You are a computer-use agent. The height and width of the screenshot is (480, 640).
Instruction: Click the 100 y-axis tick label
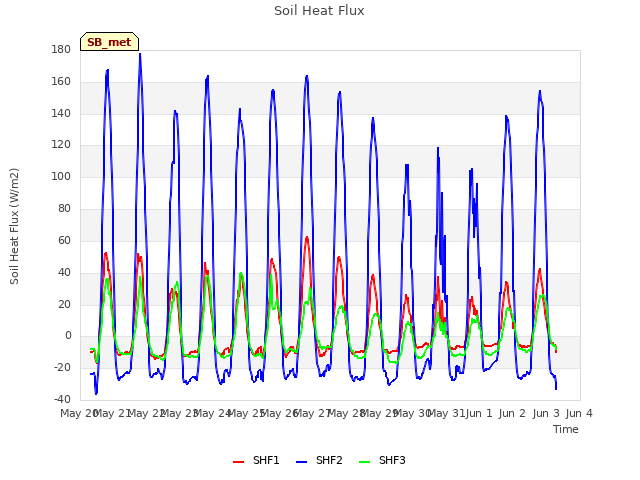coord(61,177)
